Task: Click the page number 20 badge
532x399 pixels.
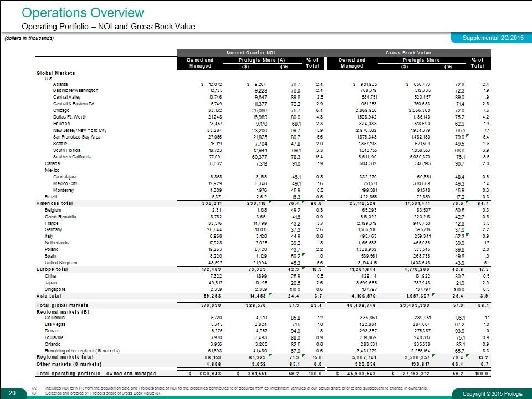Action: (12, 393)
